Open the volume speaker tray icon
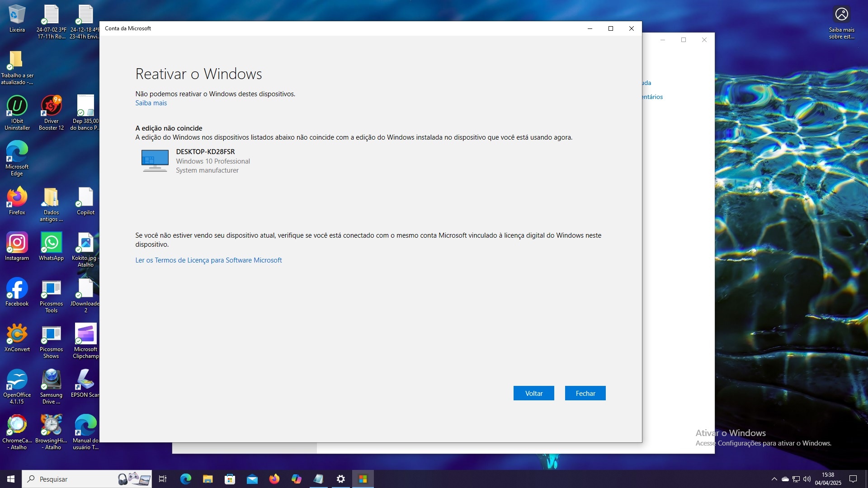The image size is (868, 488). pyautogui.click(x=807, y=479)
